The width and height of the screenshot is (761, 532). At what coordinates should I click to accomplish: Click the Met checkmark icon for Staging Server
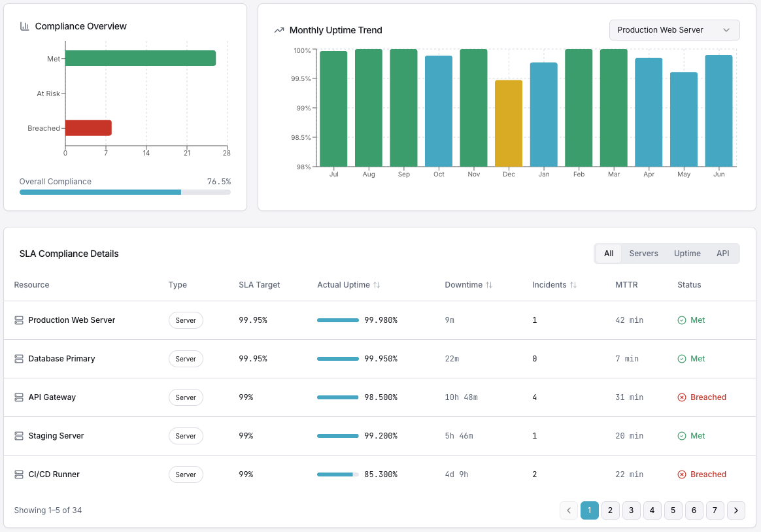[x=682, y=436]
